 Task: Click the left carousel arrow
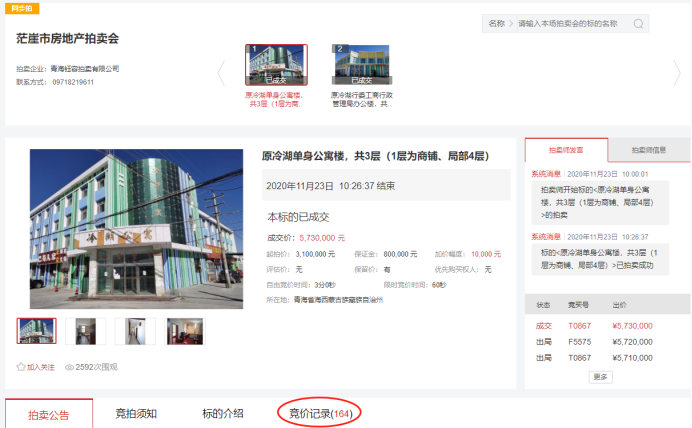(x=221, y=73)
